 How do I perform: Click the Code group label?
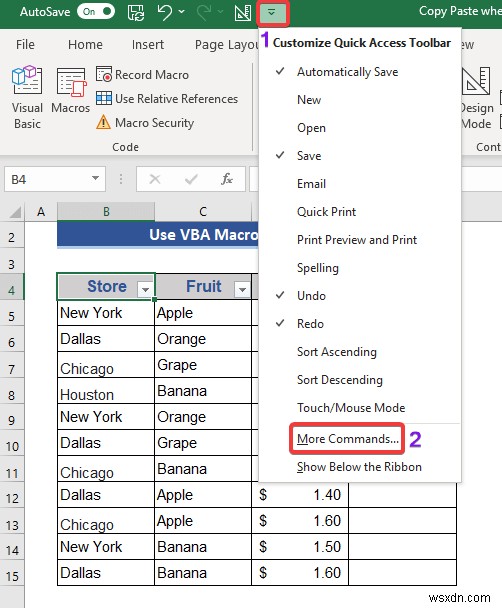point(125,147)
